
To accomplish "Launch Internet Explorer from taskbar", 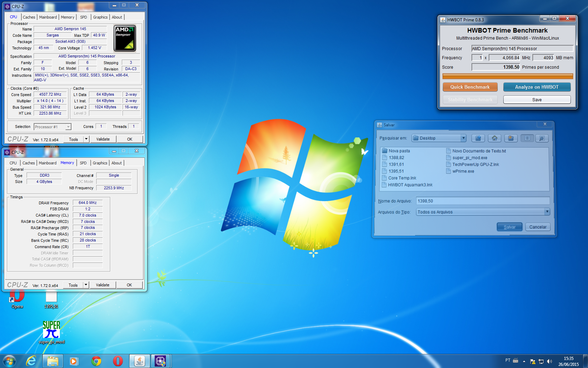I will pos(31,361).
